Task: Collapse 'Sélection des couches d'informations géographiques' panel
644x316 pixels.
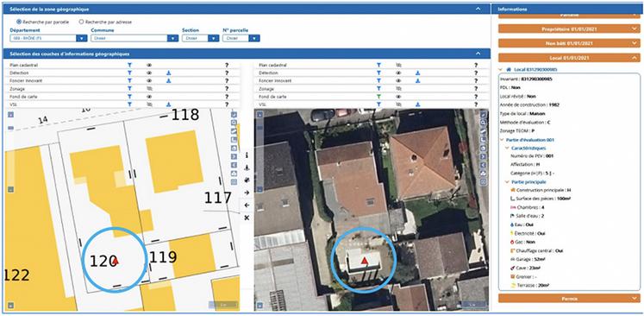Action: [x=478, y=54]
